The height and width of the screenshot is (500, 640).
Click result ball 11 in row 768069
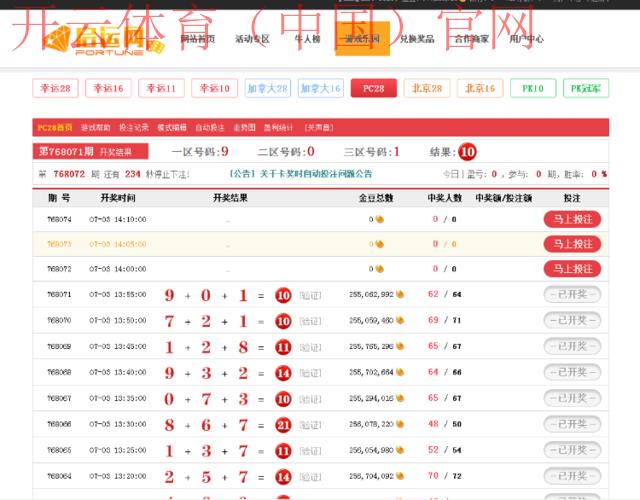283,347
